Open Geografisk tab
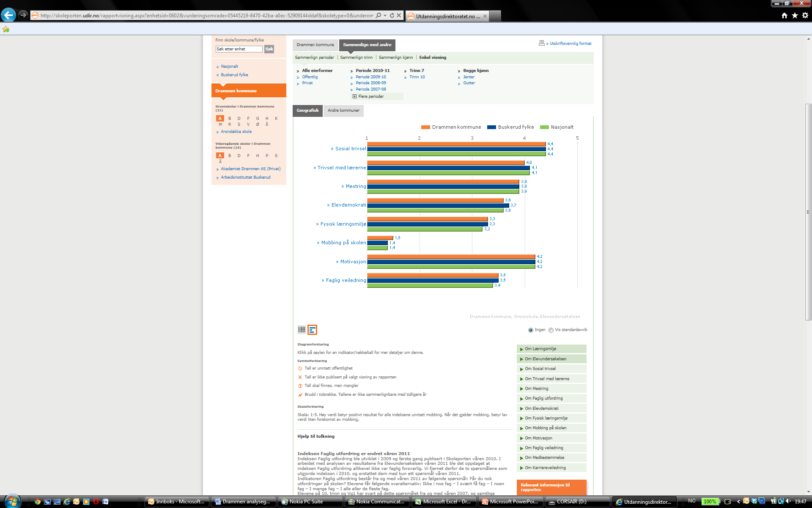Screen dimensions: 812x508 click(x=307, y=110)
